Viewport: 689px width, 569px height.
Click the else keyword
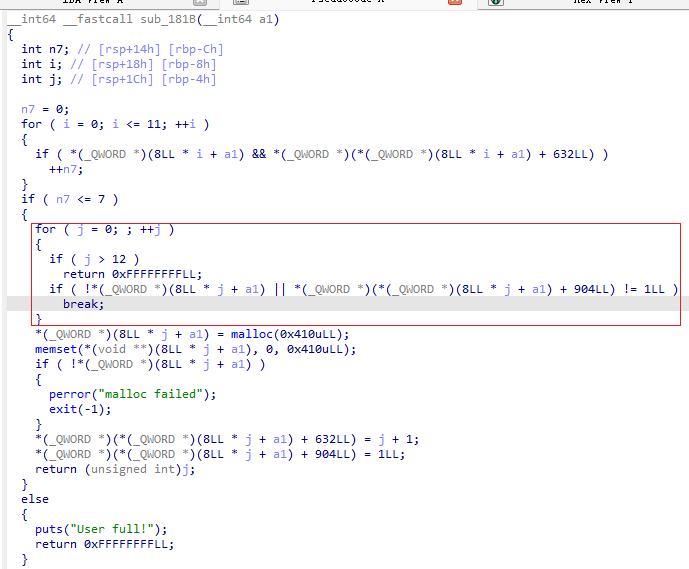pyautogui.click(x=35, y=499)
